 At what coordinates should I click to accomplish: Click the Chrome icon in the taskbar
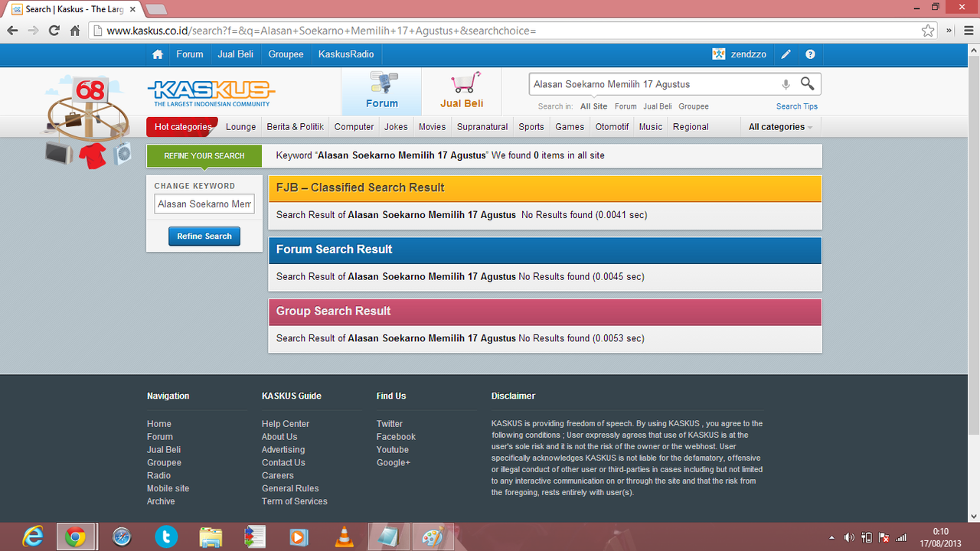pos(76,536)
